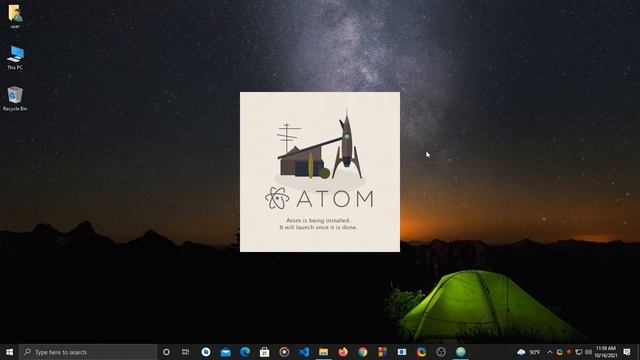
Task: Open Cortana from the taskbar
Action: click(166, 352)
